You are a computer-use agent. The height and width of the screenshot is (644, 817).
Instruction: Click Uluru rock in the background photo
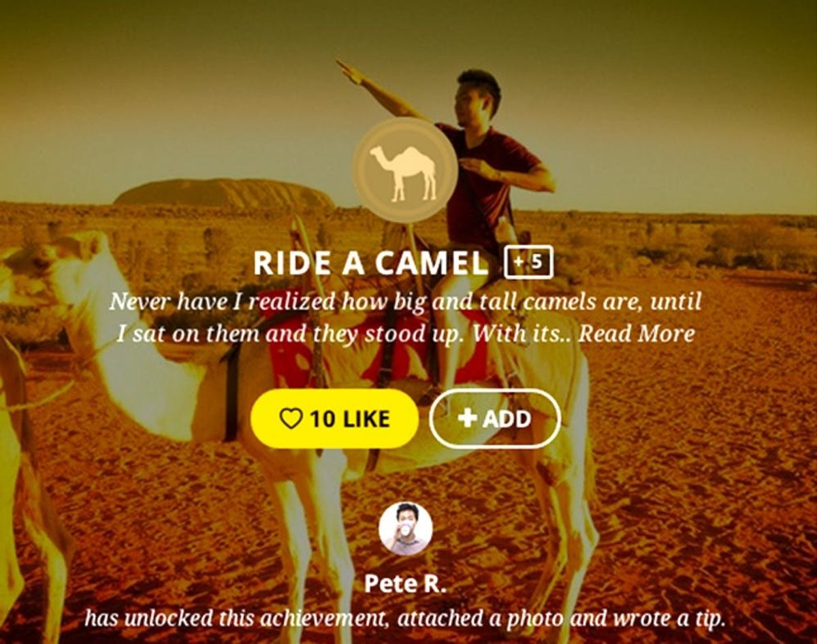pyautogui.click(x=223, y=193)
